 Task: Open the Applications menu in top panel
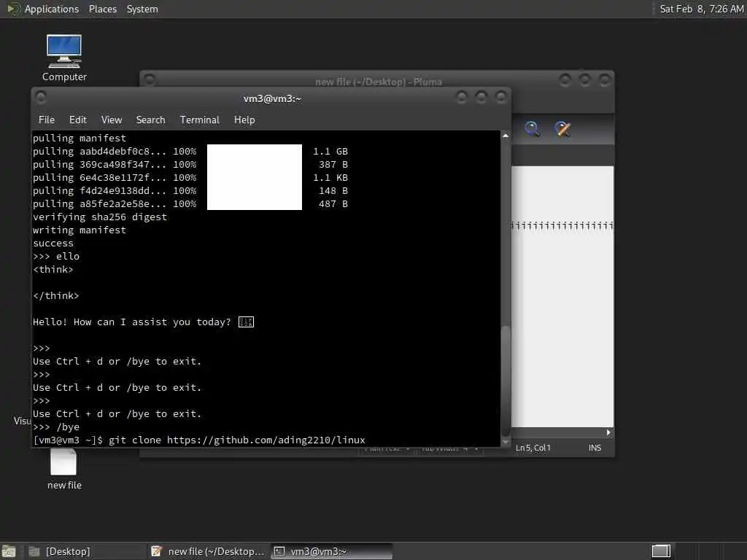click(52, 9)
